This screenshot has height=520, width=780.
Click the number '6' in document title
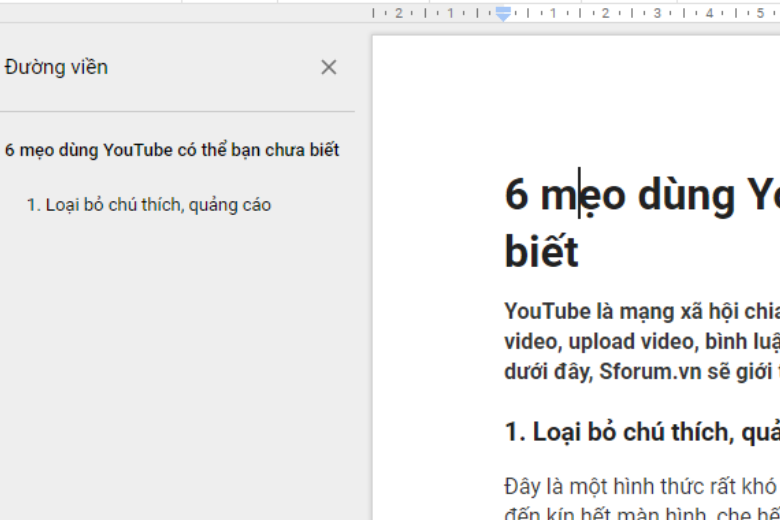click(x=516, y=194)
